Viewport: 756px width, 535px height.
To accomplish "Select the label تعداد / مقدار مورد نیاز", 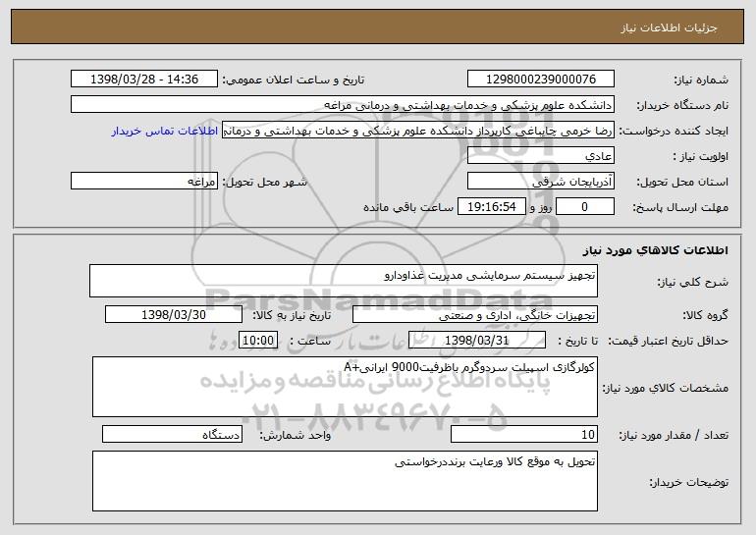I will click(x=674, y=435).
